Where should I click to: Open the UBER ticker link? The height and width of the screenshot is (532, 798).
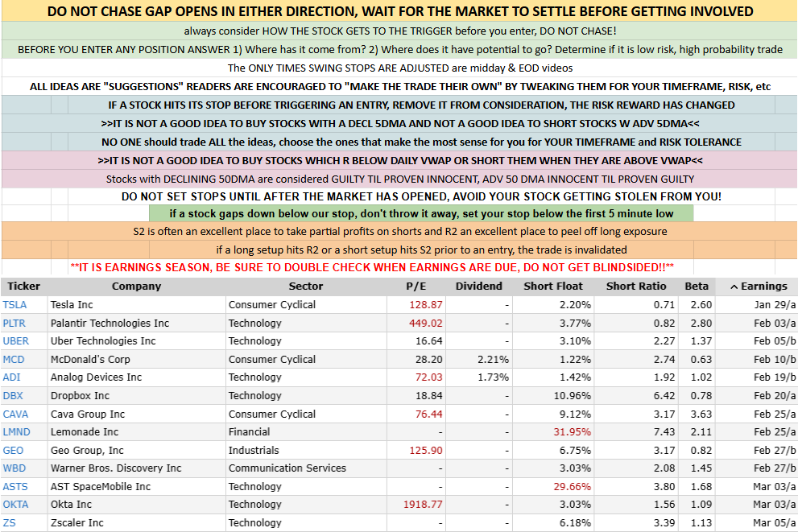(x=16, y=340)
